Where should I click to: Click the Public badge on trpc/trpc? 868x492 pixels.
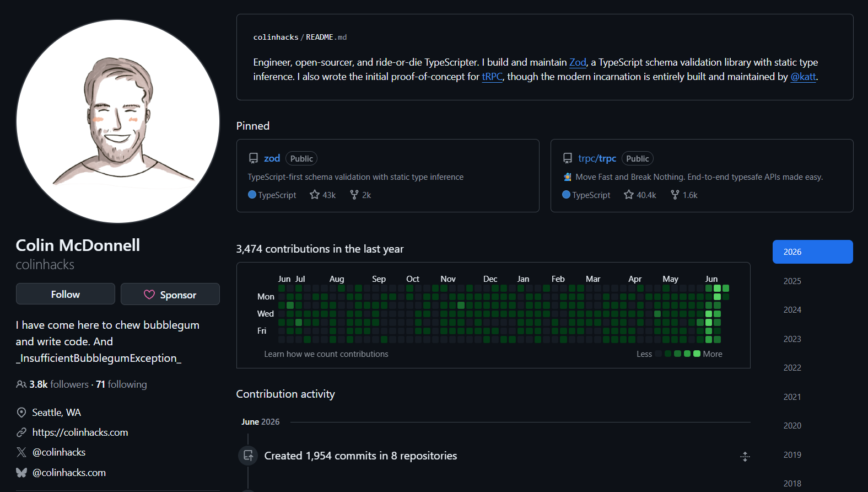click(638, 158)
